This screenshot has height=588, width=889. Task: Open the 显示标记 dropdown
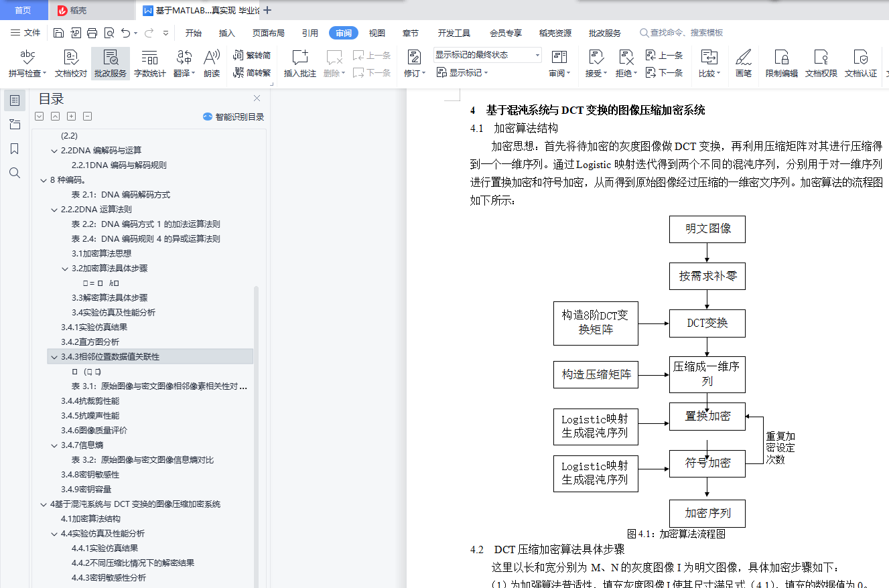pos(462,73)
